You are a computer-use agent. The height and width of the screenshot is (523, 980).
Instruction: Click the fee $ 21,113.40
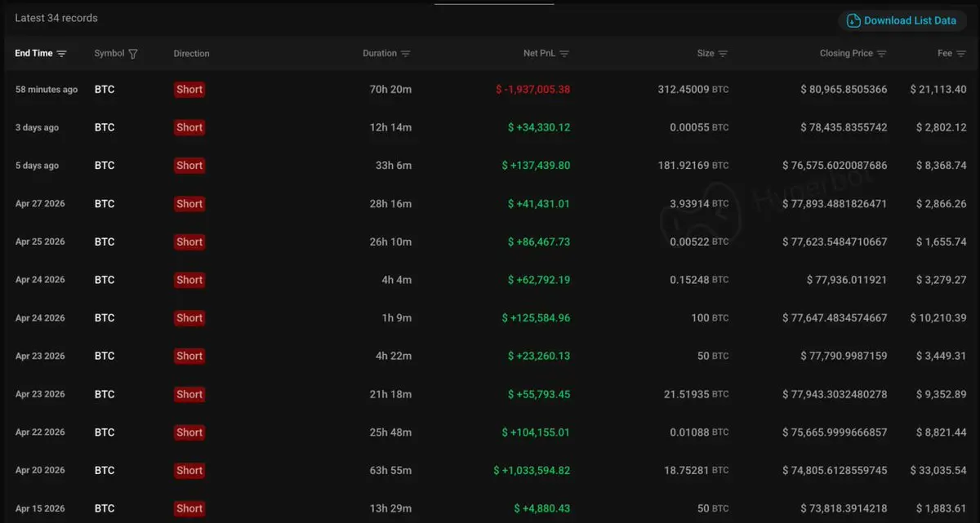tap(938, 90)
